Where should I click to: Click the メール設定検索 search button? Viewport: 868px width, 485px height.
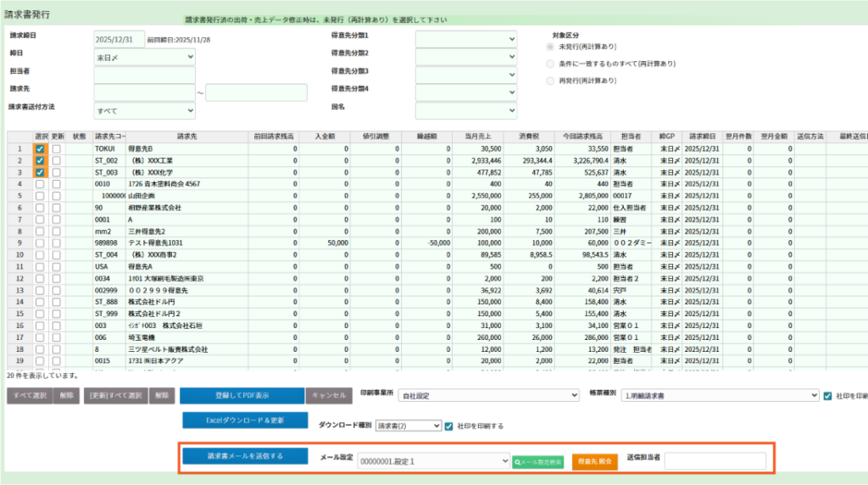(x=537, y=462)
